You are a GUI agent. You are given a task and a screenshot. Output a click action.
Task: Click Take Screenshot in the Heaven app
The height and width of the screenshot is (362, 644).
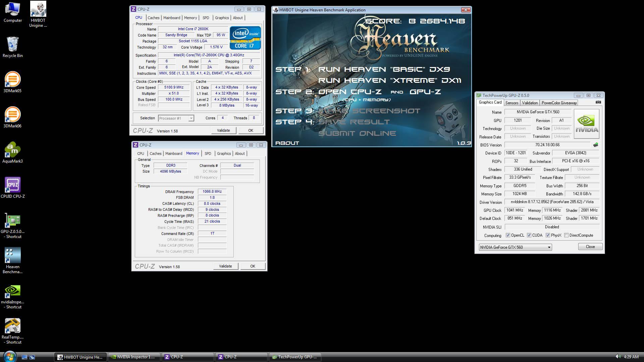tap(369, 111)
